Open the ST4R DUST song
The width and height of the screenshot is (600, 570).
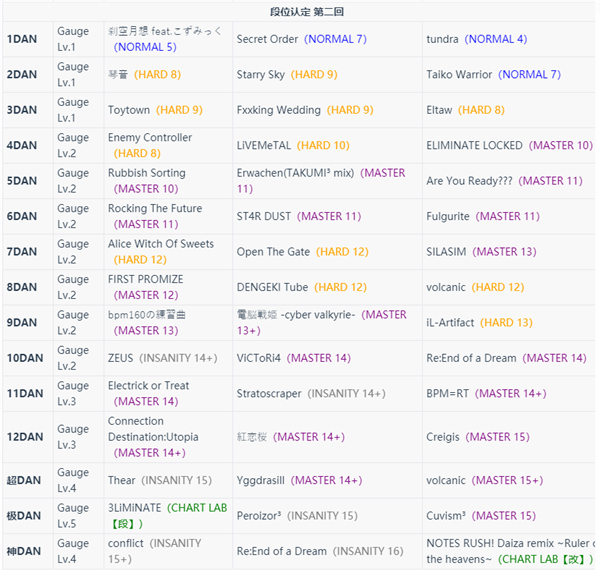coord(264,216)
